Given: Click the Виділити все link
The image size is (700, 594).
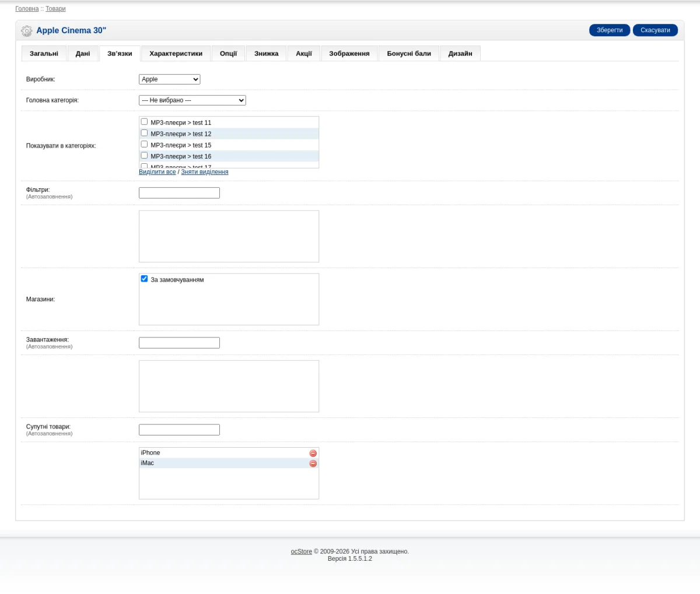Looking at the screenshot, I should (157, 172).
